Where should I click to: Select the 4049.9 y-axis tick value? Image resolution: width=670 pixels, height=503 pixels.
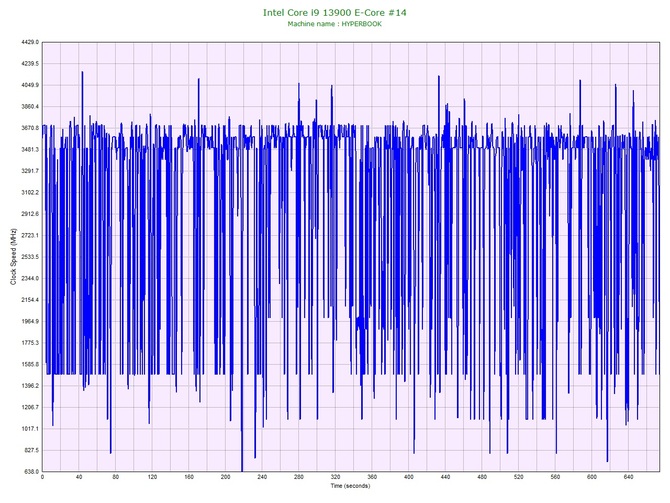29,85
